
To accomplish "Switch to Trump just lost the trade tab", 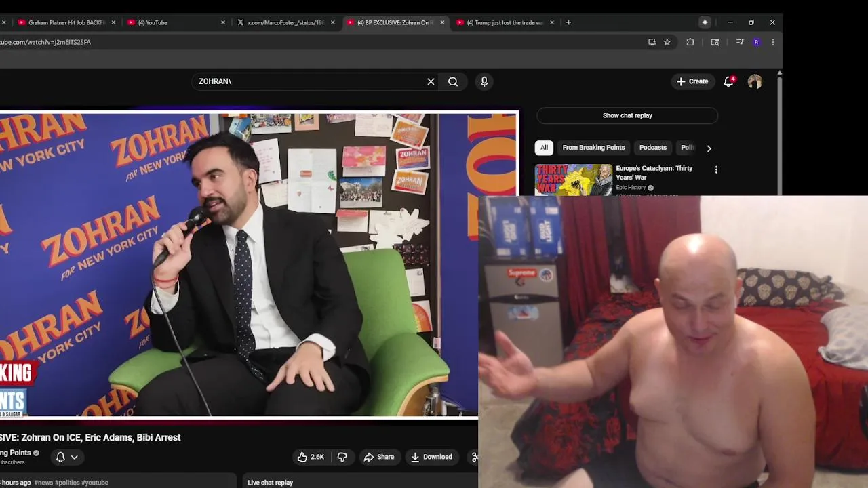I will tap(505, 22).
